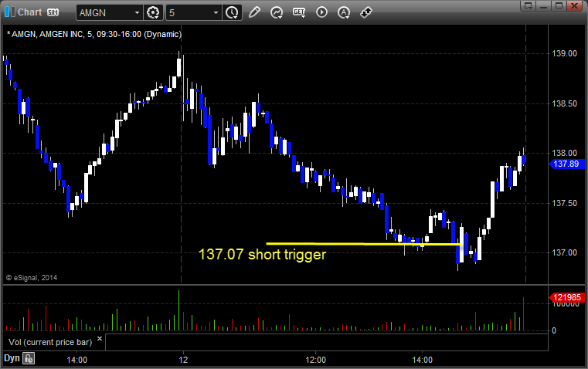Click the blue window link indicator

point(10,12)
